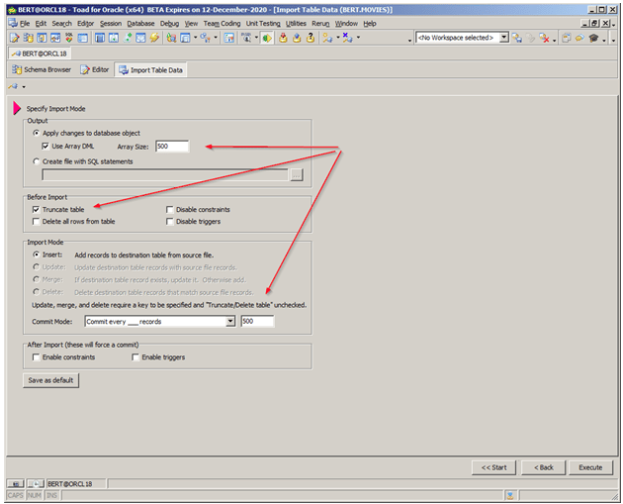Click the disconnect plug icon with blue X
The width and height of the screenshot is (623, 504).
[x=348, y=38]
